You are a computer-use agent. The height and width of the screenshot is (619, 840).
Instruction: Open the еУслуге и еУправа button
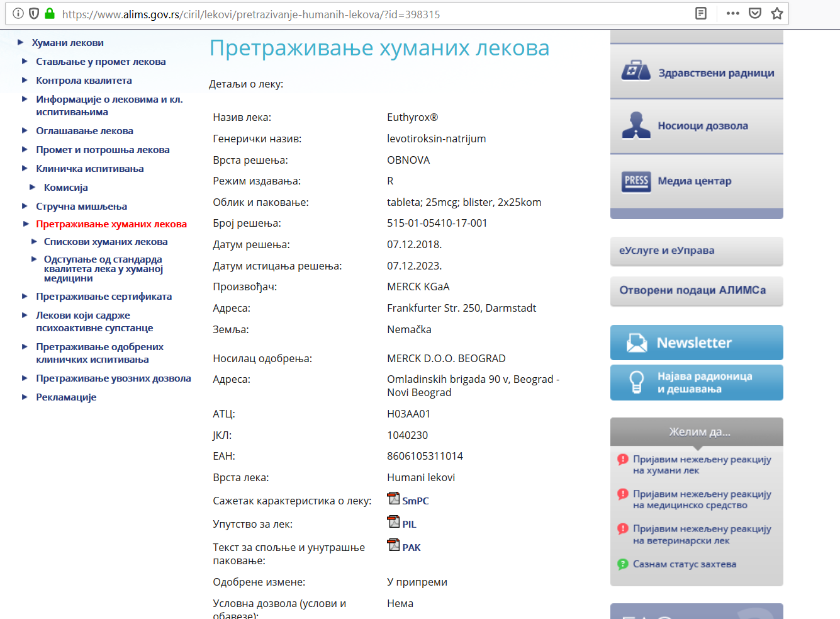(x=697, y=251)
